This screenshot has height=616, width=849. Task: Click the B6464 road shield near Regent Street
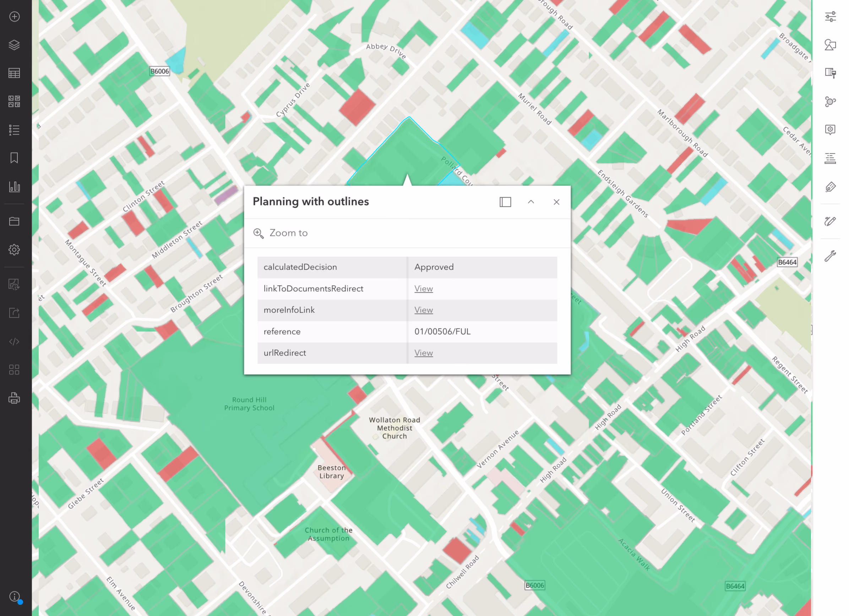[x=787, y=263]
